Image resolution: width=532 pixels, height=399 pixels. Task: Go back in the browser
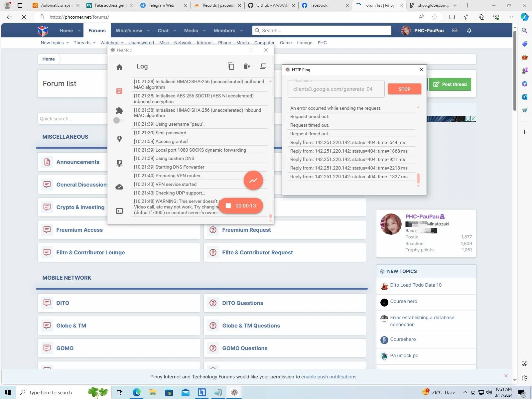9,17
